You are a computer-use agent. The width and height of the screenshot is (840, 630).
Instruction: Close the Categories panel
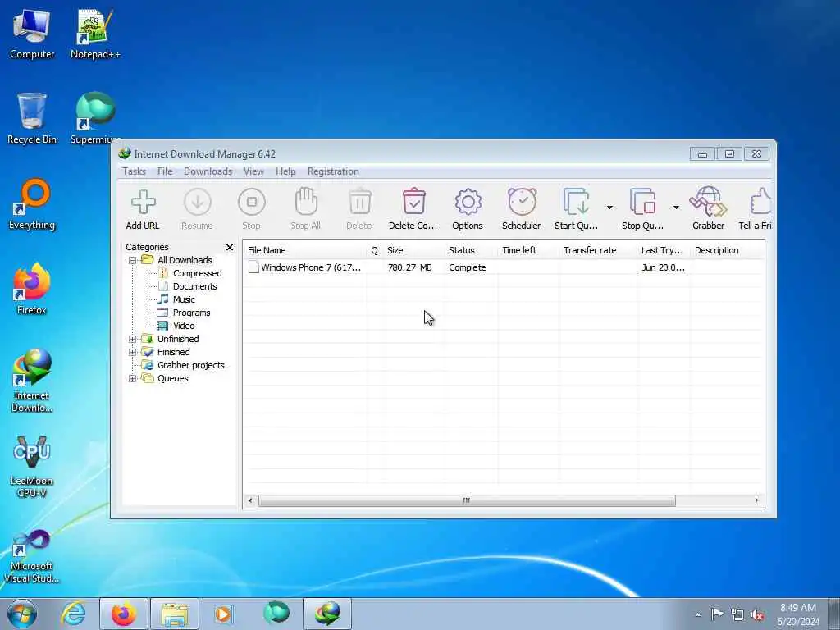pos(230,247)
